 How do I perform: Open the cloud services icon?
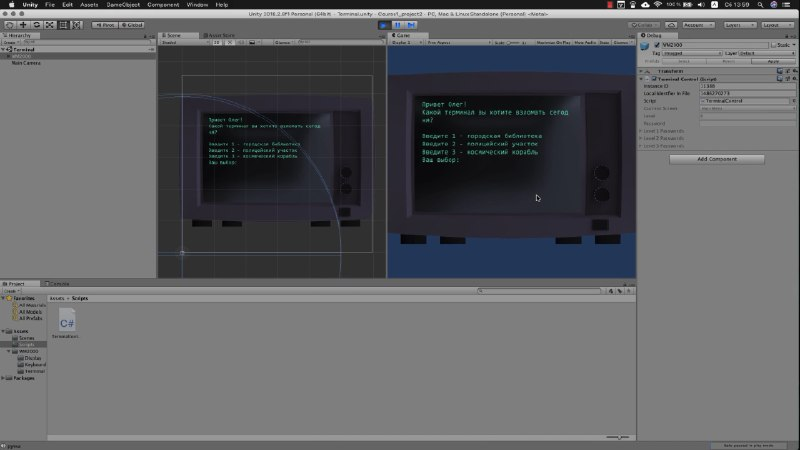[671, 25]
